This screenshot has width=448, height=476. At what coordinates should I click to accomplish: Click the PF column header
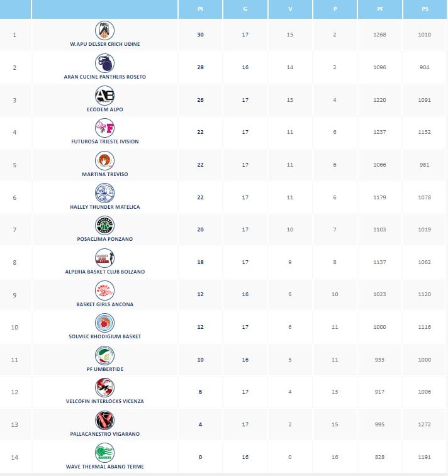[380, 9]
